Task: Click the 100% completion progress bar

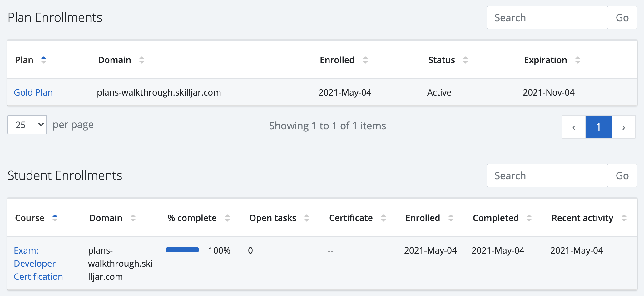Action: (x=182, y=250)
